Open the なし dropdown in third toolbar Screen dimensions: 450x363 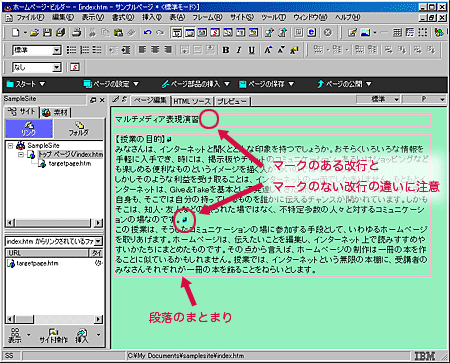point(57,67)
